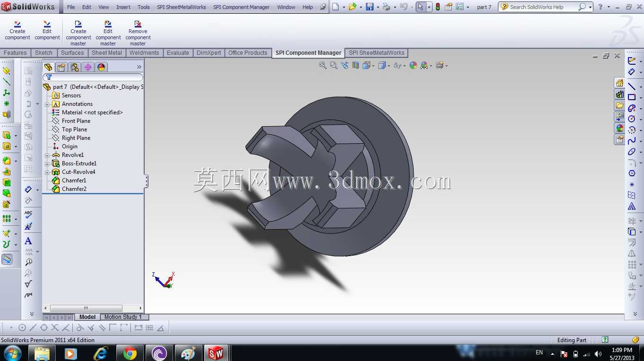Click the Create component icon

coord(17,24)
